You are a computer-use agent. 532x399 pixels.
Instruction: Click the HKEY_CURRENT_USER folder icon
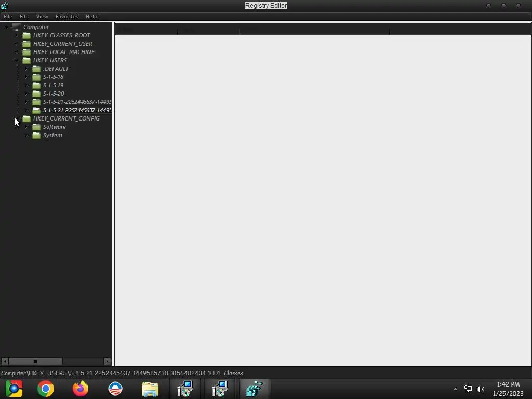[x=26, y=44]
